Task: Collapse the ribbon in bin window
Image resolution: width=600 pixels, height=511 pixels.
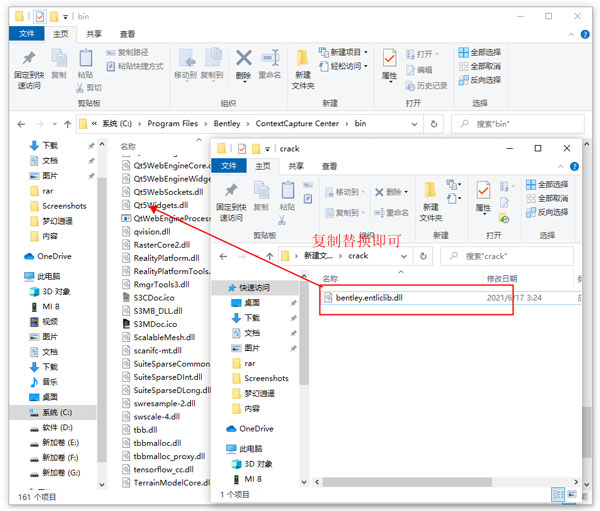Action: (x=571, y=34)
